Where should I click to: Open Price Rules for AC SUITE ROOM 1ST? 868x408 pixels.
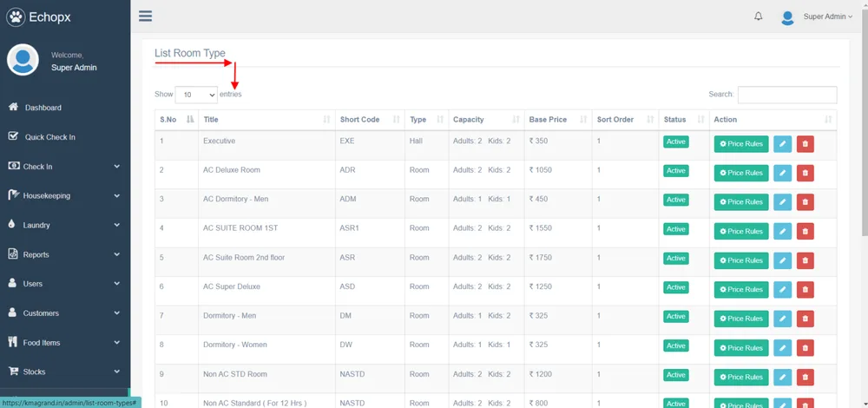pyautogui.click(x=741, y=232)
